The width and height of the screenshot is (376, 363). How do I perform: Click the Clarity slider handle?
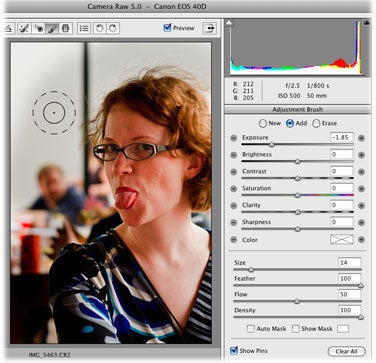click(x=298, y=212)
